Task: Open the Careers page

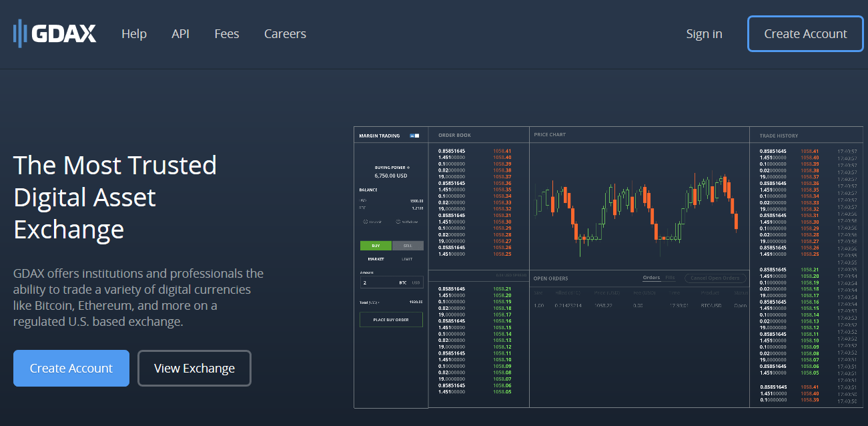Action: pyautogui.click(x=285, y=34)
